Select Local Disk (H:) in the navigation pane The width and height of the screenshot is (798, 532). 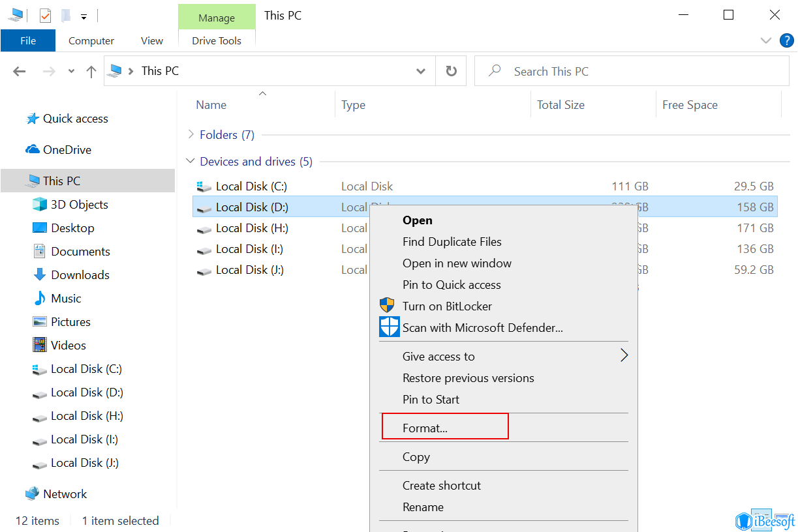pos(87,415)
